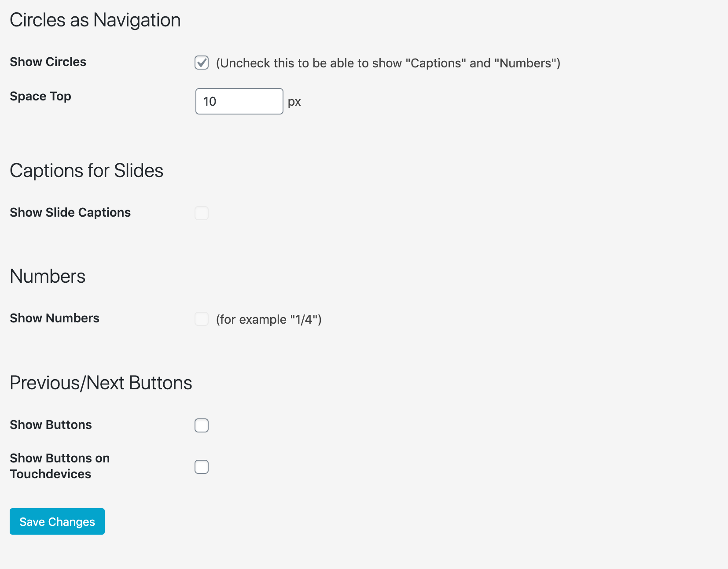728x569 pixels.
Task: Click the "Circles as Navigation" heading
Action: point(95,20)
